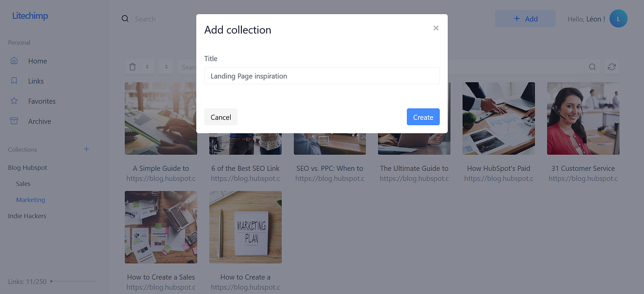Click the Create button in dialog
This screenshot has width=644, height=294.
pos(423,117)
